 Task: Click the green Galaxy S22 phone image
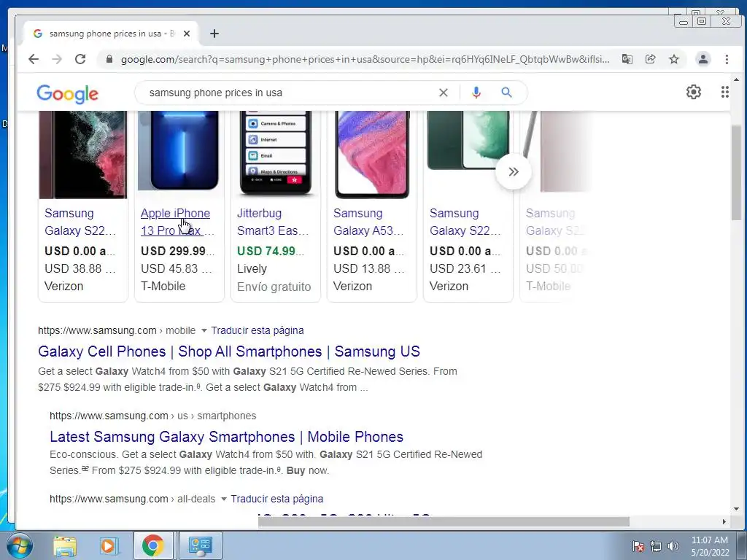coord(468,141)
